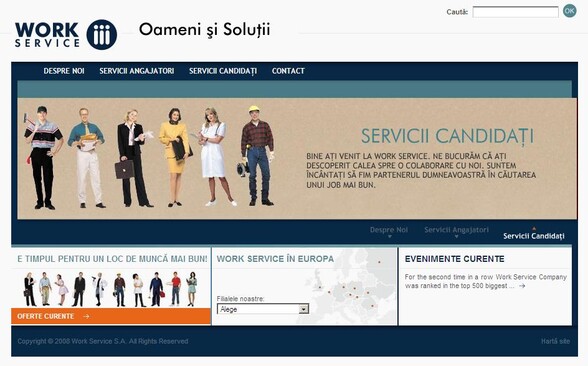Click the row of small worker figures
Screen dimensions: 588x366
pyautogui.click(x=110, y=289)
